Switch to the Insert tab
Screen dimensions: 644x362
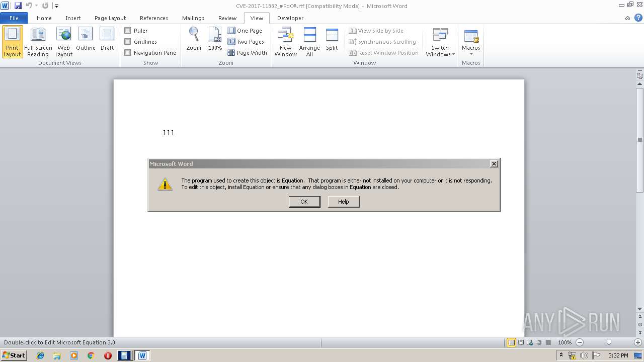(73, 18)
